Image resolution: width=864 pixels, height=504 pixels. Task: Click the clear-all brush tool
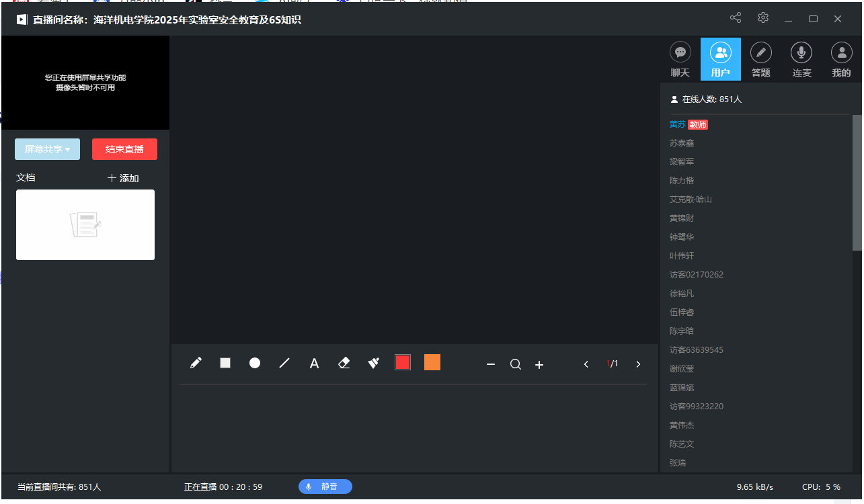pos(374,363)
